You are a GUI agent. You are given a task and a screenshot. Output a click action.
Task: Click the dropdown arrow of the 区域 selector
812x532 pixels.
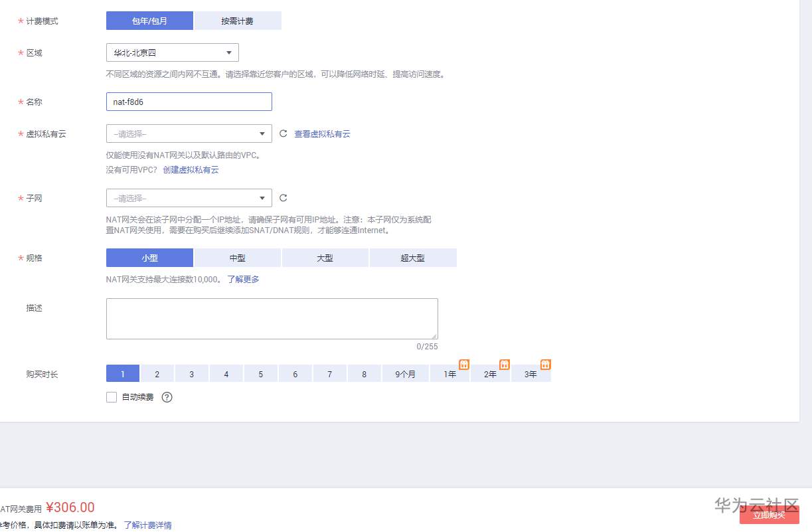(228, 52)
